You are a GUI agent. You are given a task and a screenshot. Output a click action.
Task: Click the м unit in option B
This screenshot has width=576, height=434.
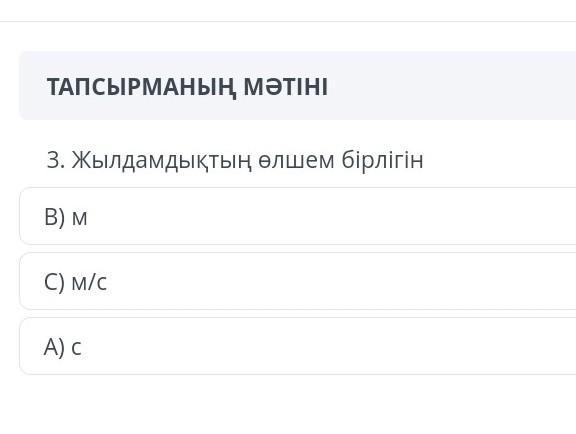[80, 218]
